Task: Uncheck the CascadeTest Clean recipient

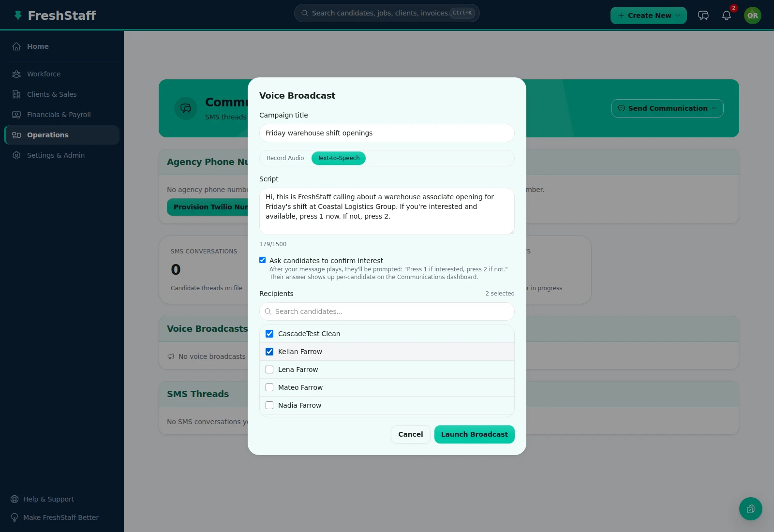Action: pyautogui.click(x=269, y=334)
